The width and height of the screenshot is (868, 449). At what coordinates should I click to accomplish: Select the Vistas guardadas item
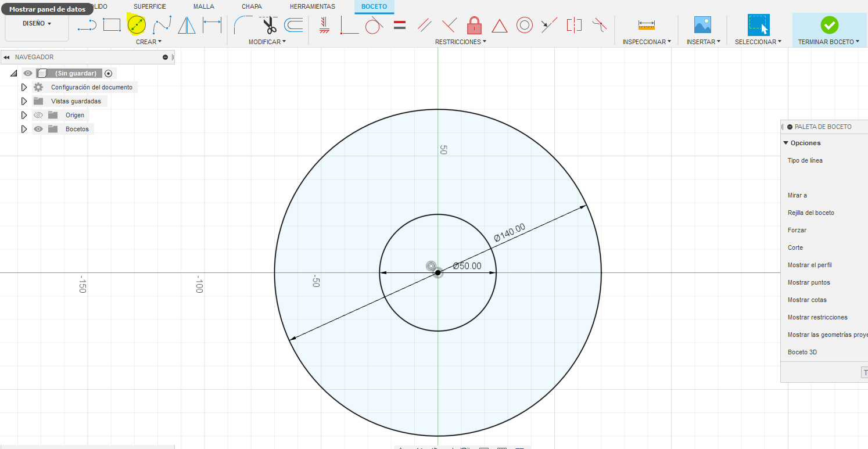tap(76, 101)
